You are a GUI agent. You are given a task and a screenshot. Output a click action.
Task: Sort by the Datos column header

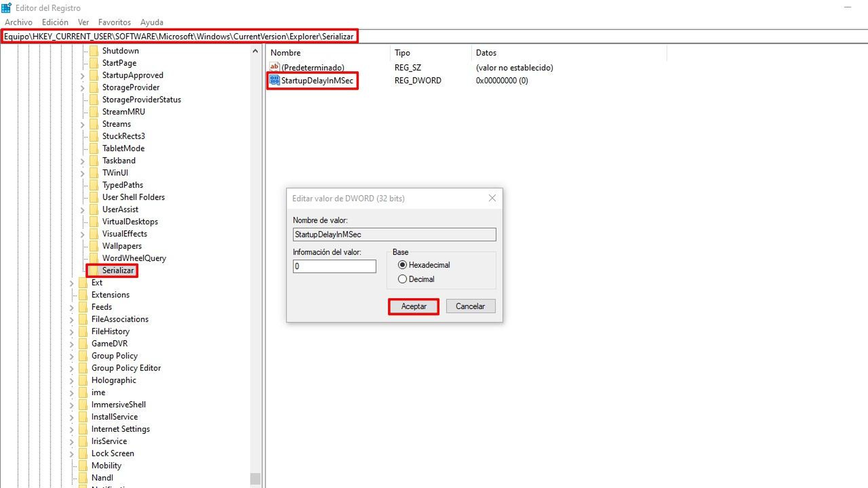coord(569,53)
